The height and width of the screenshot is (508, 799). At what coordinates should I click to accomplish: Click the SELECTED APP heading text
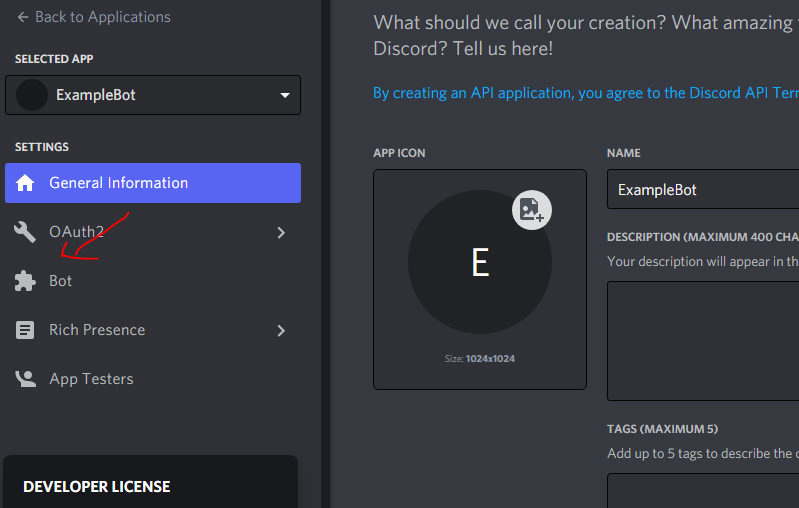click(54, 59)
